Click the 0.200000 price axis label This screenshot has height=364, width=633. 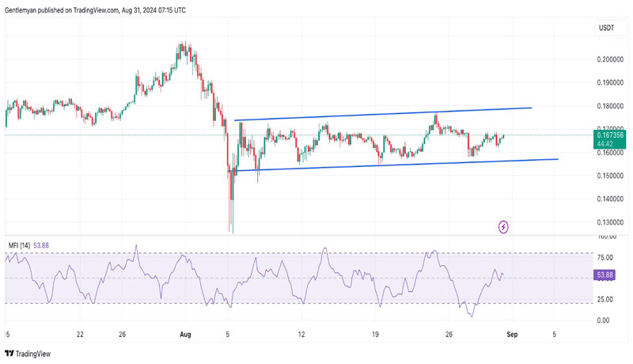(610, 59)
